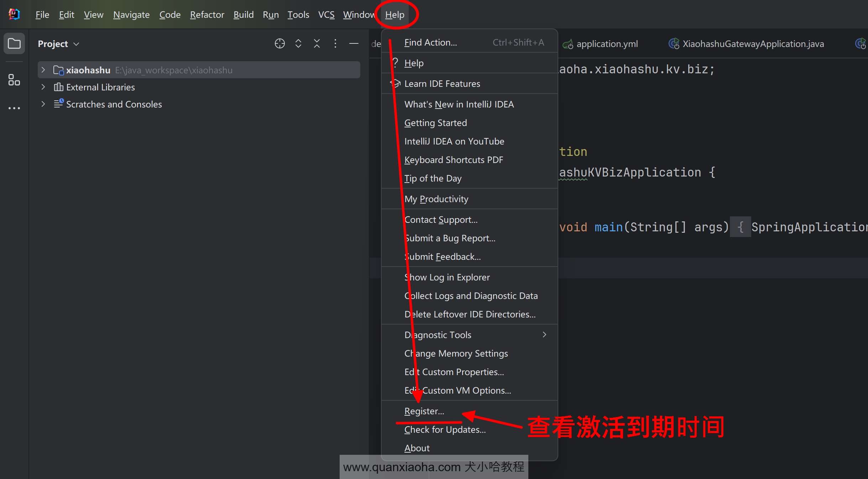This screenshot has height=479, width=868.
Task: Click the search/navigate target icon
Action: [x=279, y=44]
